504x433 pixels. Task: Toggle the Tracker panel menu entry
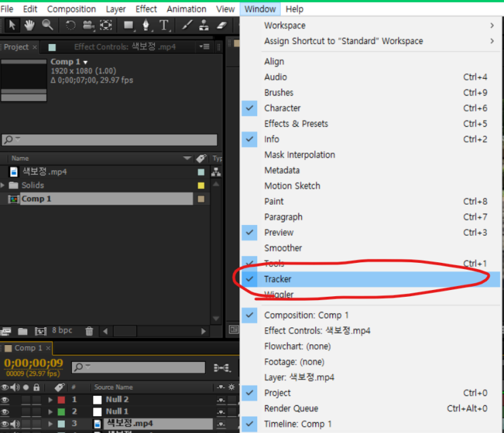[x=370, y=279]
